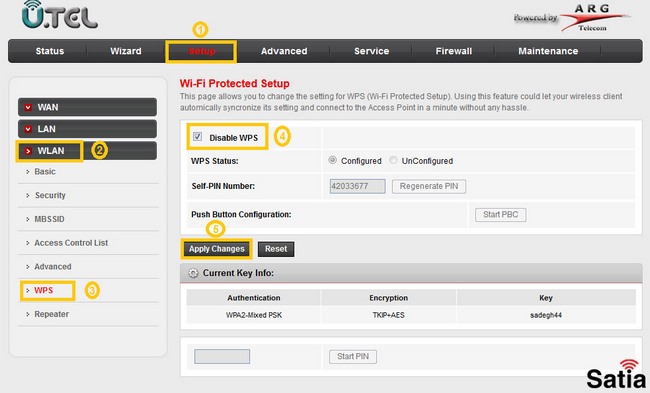Open the Firewall tab
This screenshot has height=393, width=650.
[454, 51]
